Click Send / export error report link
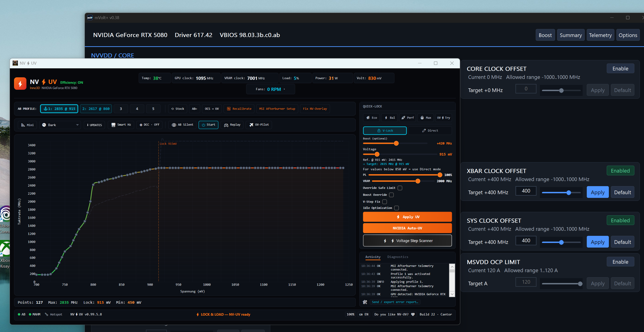644x332 pixels. (x=395, y=302)
